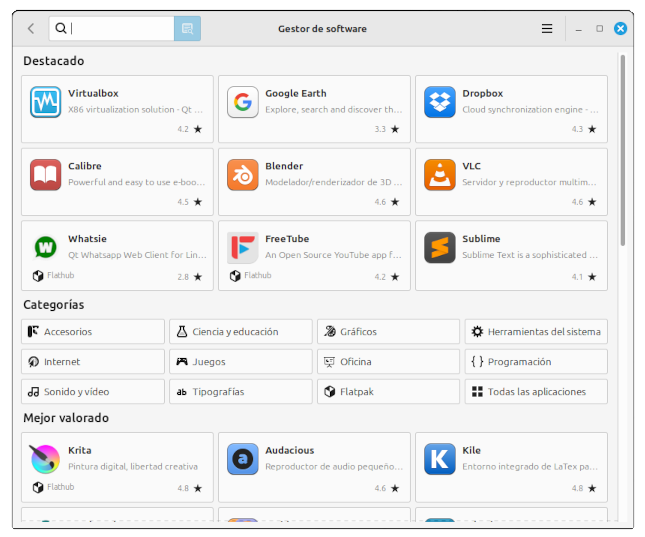
Task: Open the Calibre book icon
Action: (x=46, y=175)
